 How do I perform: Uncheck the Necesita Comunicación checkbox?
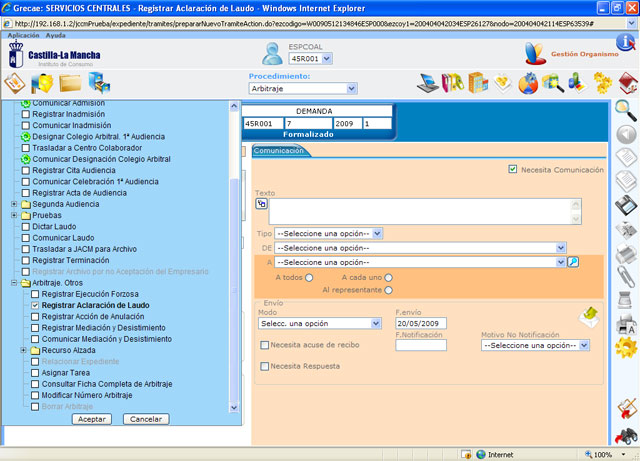(513, 170)
